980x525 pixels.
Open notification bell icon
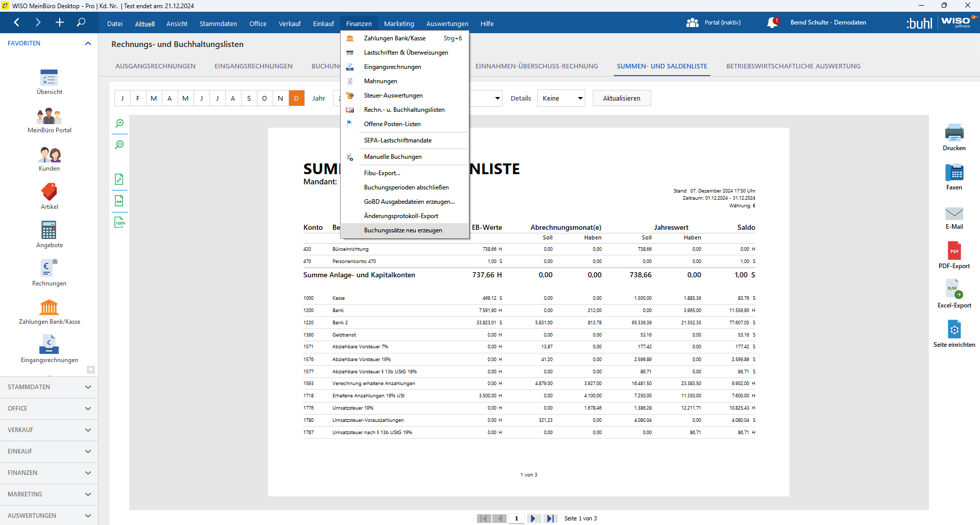(x=772, y=22)
